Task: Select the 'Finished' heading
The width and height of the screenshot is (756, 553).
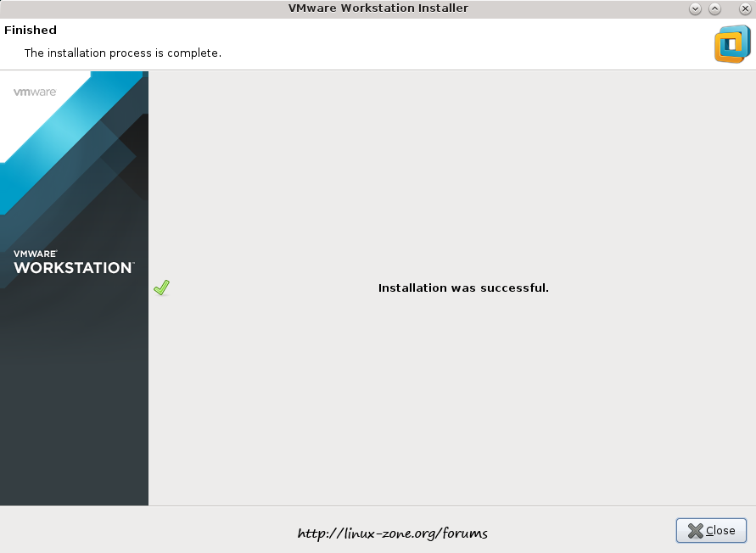Action: (x=31, y=31)
